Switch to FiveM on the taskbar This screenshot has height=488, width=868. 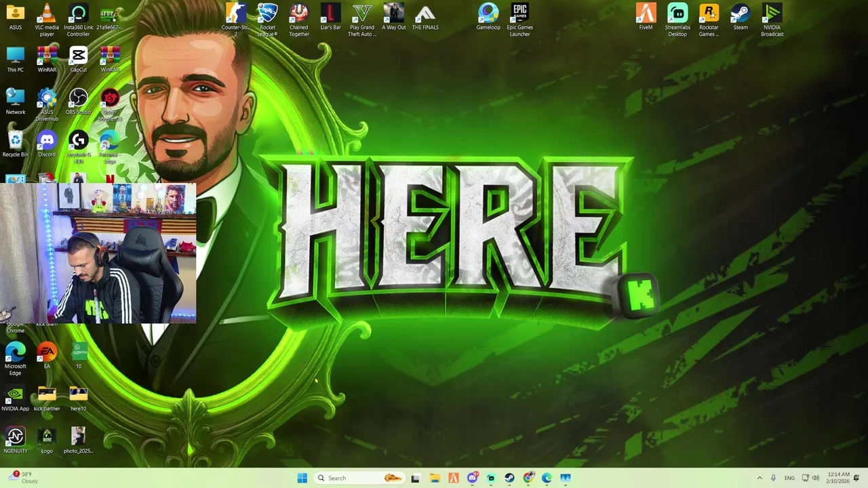pos(454,478)
